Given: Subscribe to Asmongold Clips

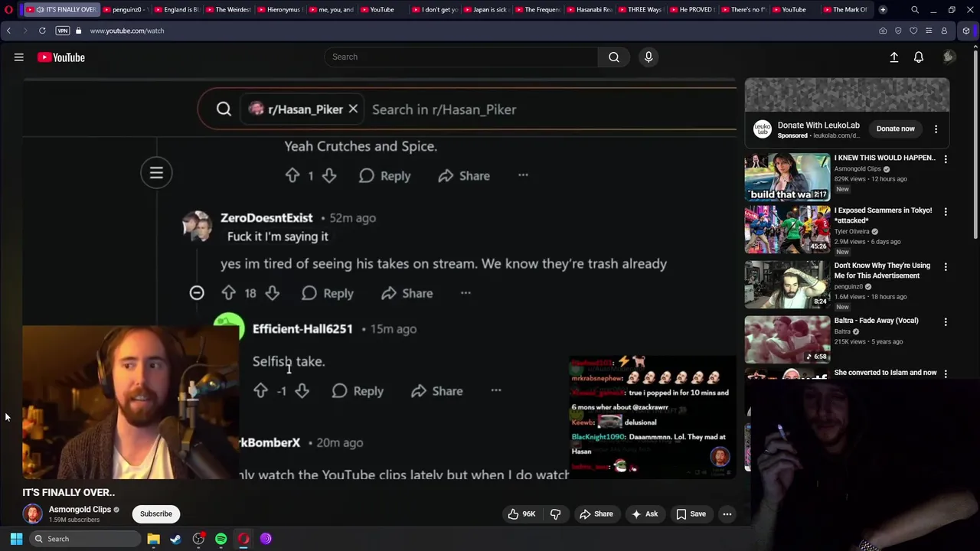Looking at the screenshot, I should [156, 514].
